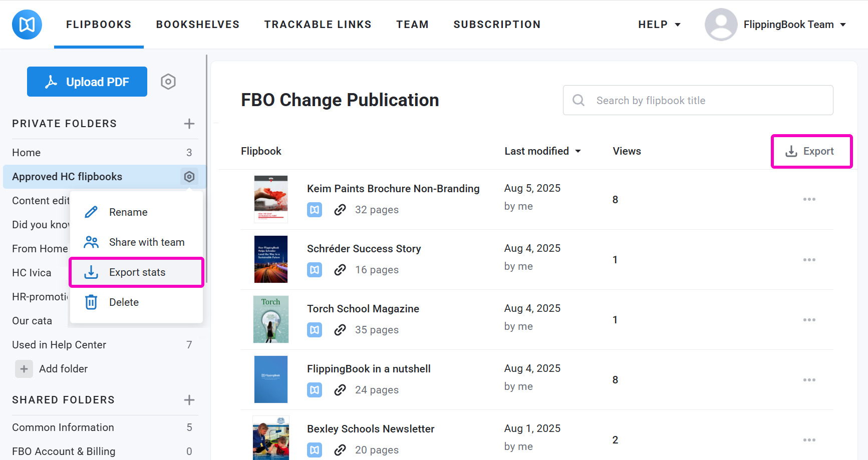Screen dimensions: 868x460
Task: Sort by Last modified column dropdown
Action: tap(542, 151)
